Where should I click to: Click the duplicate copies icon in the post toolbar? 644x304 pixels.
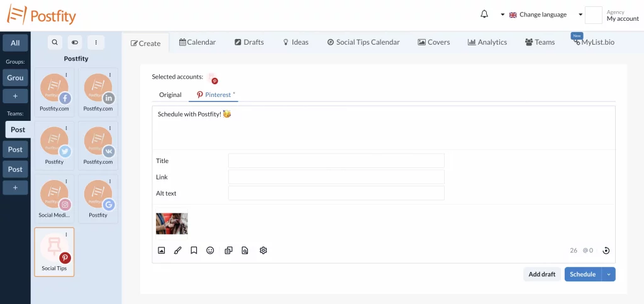(x=229, y=250)
